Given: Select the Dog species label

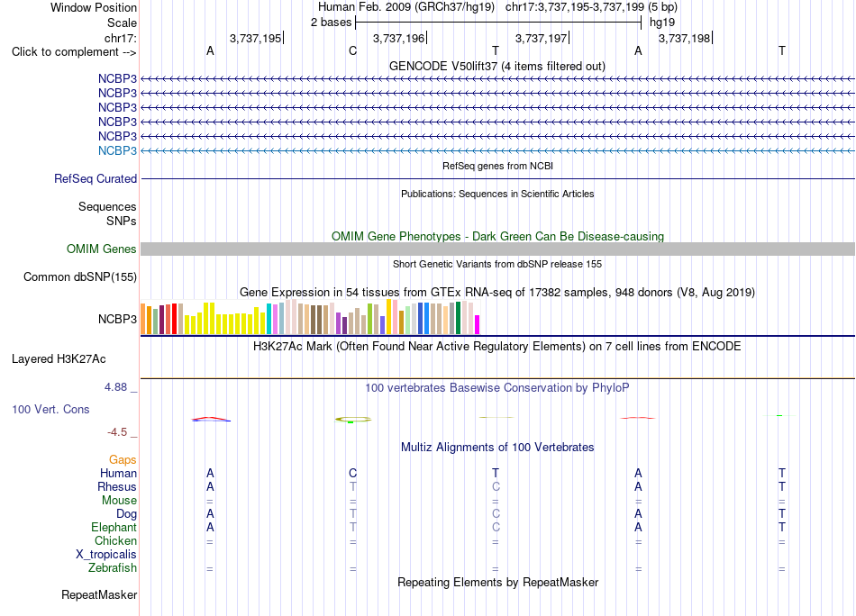Looking at the screenshot, I should (x=126, y=513).
